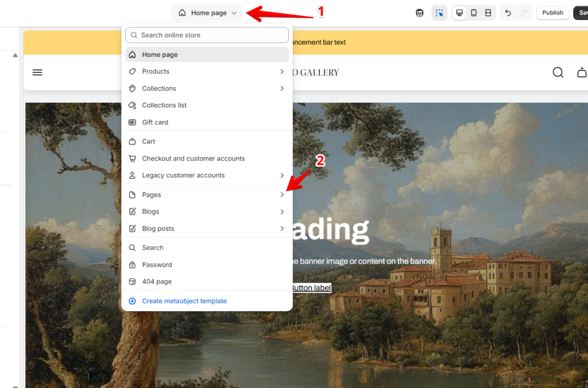Open the Blogs menu entry
588x388 pixels.
207,211
